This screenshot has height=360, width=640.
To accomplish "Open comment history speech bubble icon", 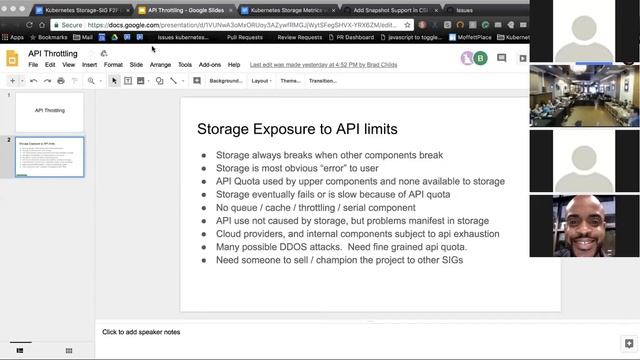I will (x=502, y=58).
